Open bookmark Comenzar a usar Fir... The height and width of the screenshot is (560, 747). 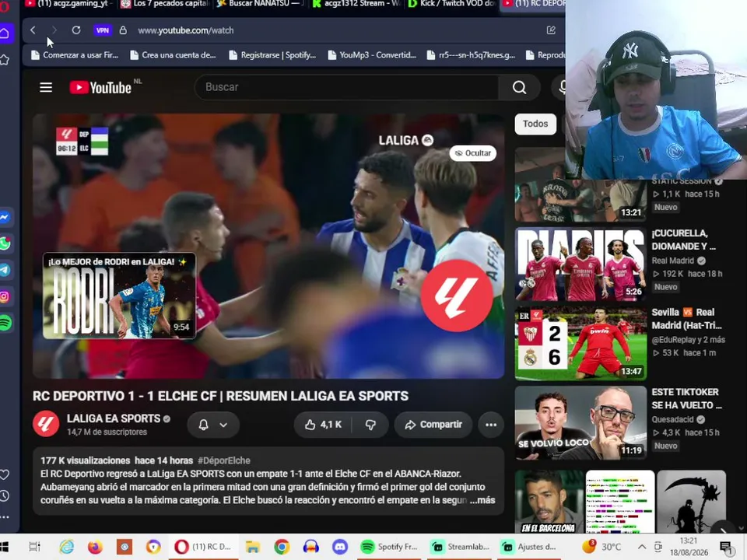coord(75,54)
